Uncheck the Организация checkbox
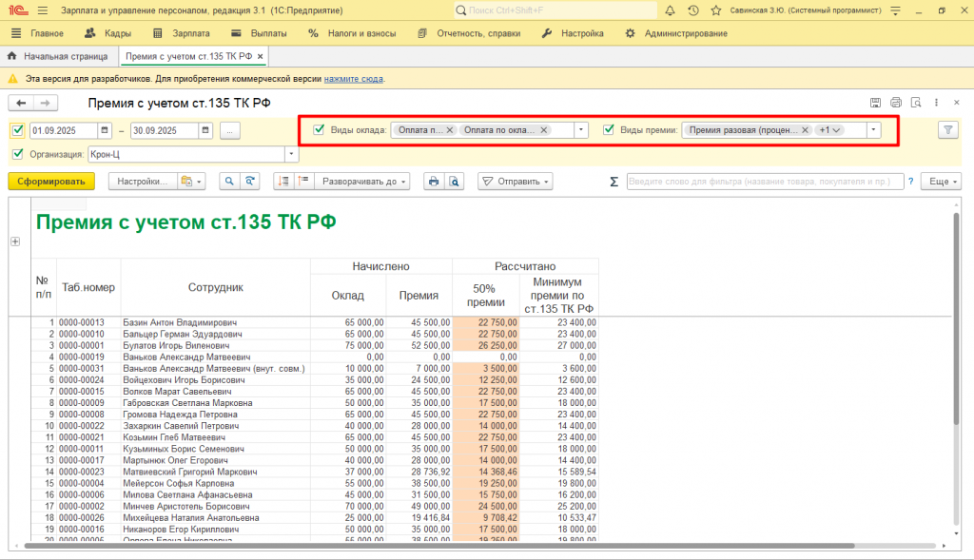 (x=17, y=154)
